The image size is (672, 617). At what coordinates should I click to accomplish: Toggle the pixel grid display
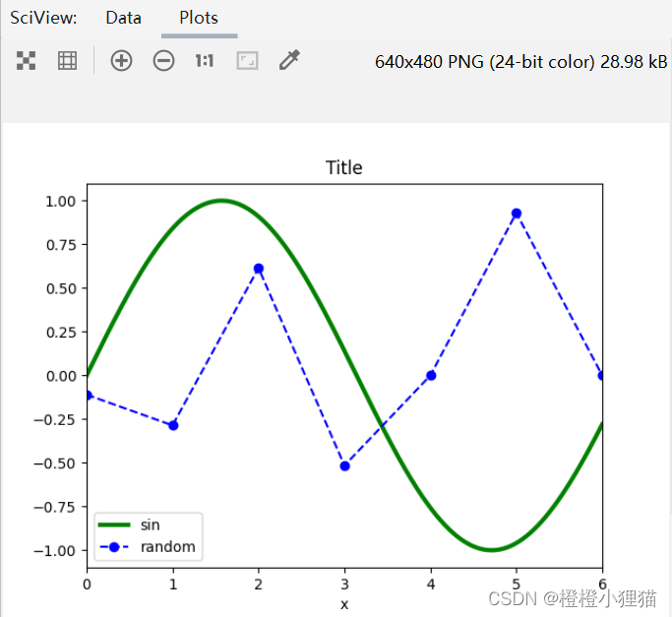[67, 61]
